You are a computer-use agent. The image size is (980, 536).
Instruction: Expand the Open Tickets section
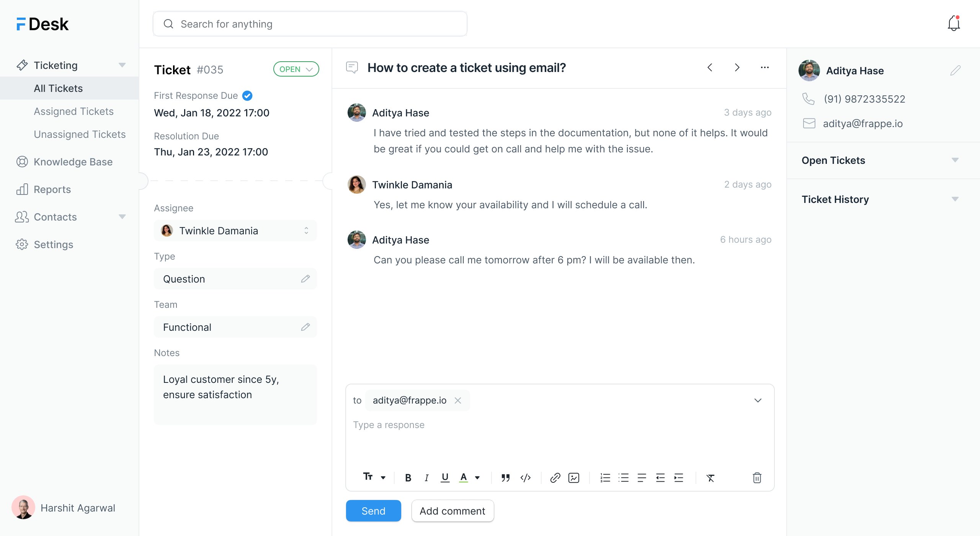[x=955, y=160]
